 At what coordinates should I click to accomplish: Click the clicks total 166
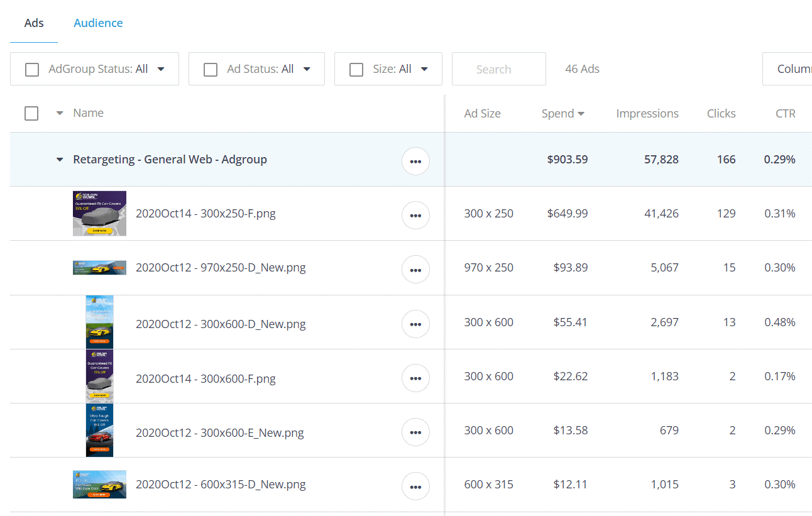tap(726, 160)
